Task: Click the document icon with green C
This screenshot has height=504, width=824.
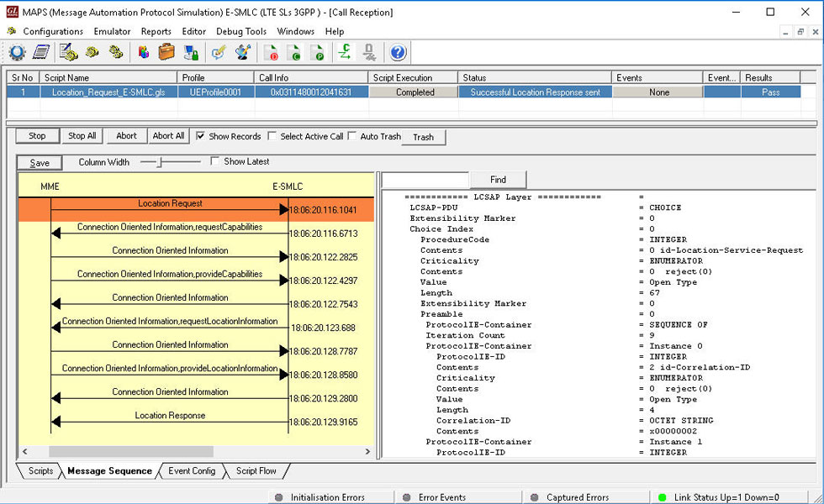Action: point(293,52)
